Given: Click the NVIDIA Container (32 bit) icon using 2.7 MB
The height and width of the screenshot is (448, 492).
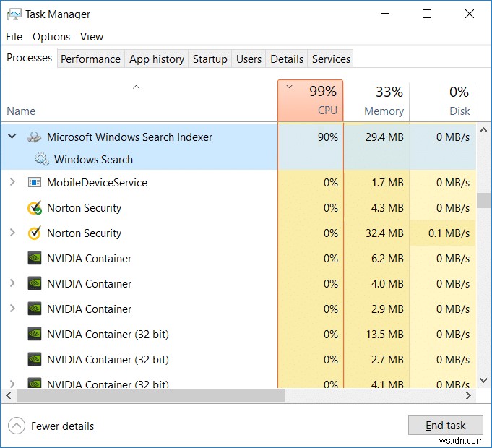Looking at the screenshot, I should point(35,359).
